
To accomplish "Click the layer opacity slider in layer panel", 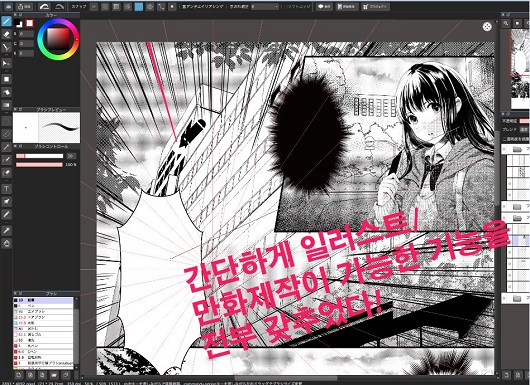I will [x=524, y=121].
